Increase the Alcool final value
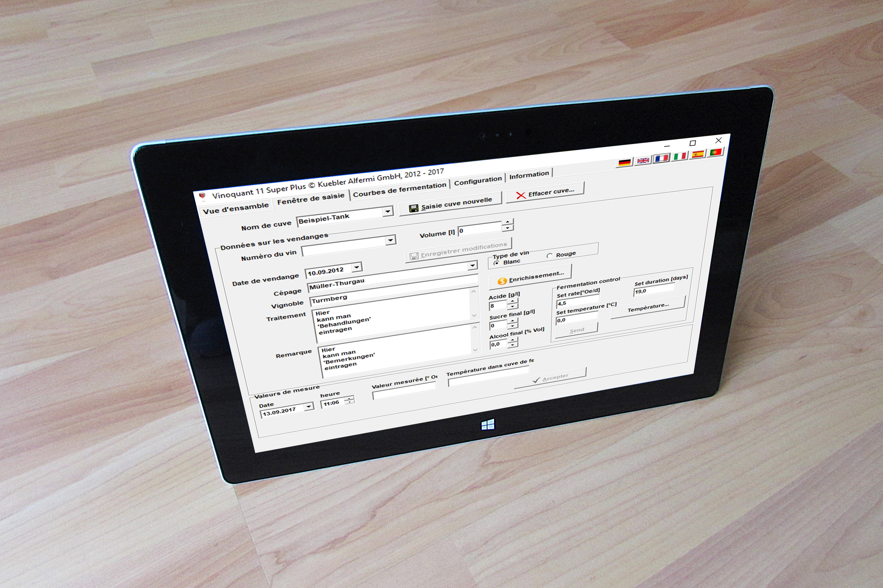883x588 pixels. (x=513, y=339)
